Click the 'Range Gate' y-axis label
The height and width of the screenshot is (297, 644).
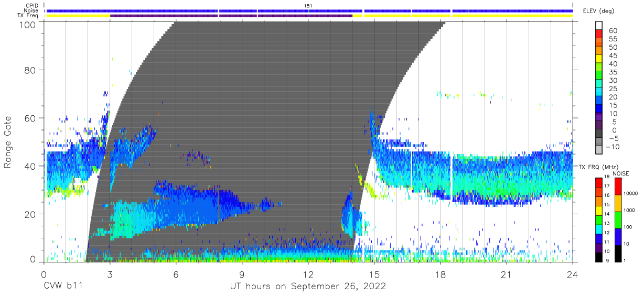pos(8,142)
